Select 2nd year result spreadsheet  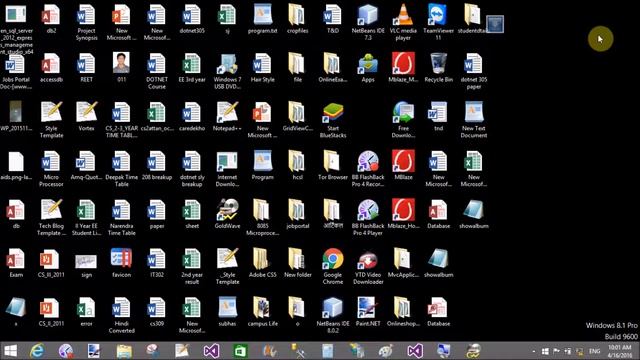pyautogui.click(x=192, y=267)
